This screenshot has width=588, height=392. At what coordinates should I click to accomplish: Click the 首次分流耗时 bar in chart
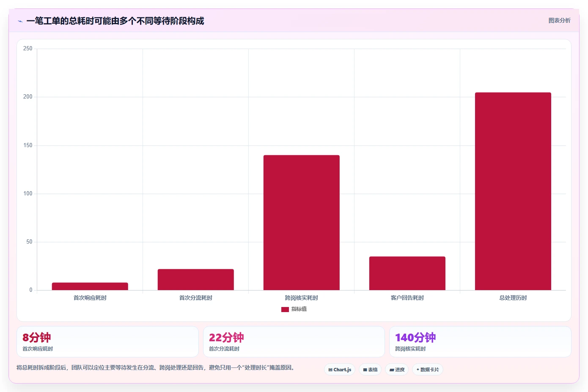196,280
